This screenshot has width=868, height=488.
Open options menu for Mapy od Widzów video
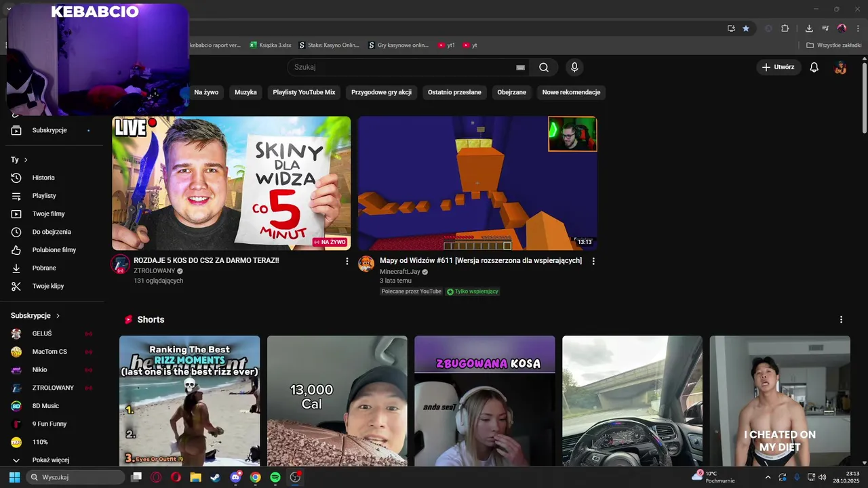(x=593, y=261)
